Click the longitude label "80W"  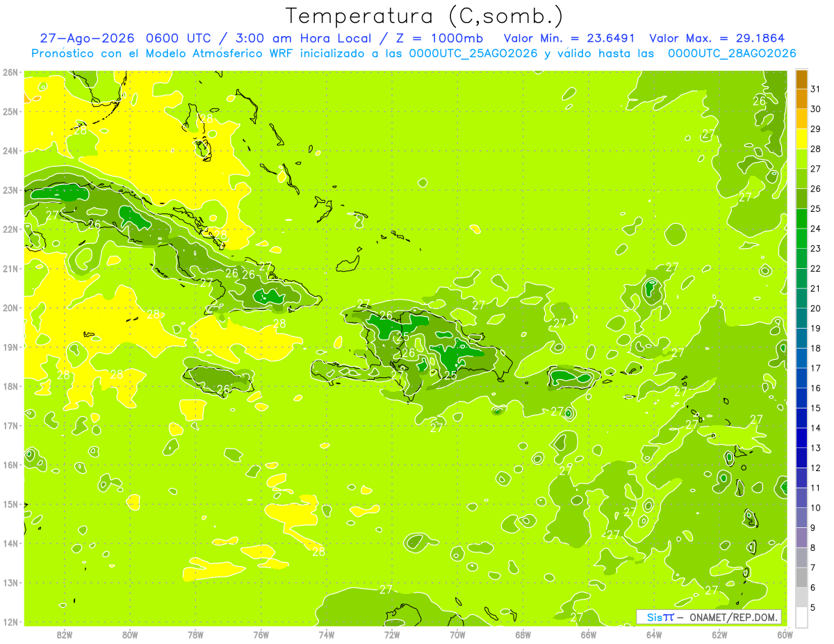point(130,634)
